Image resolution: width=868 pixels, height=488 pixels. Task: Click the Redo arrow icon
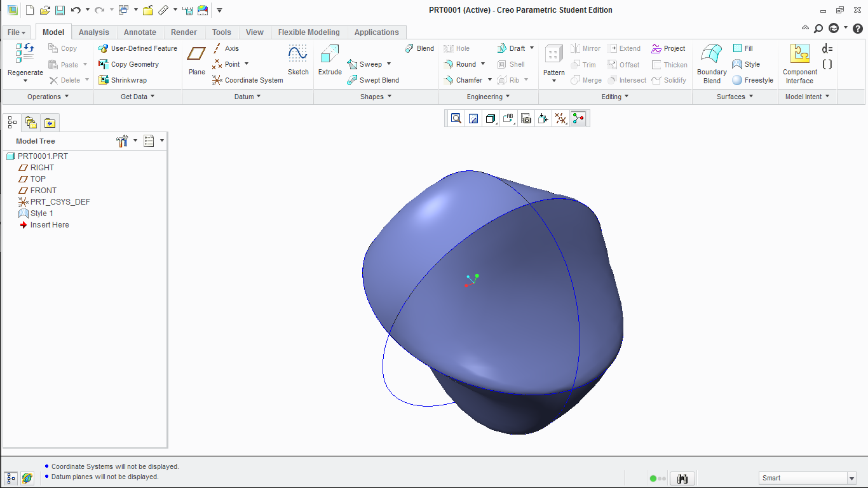[100, 10]
